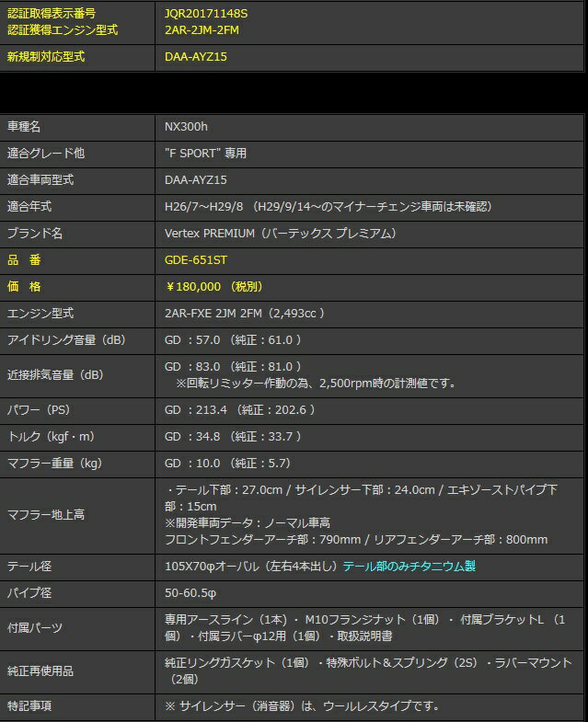Click the マフラー地上高 row label
The width and height of the screenshot is (588, 722).
tap(46, 515)
